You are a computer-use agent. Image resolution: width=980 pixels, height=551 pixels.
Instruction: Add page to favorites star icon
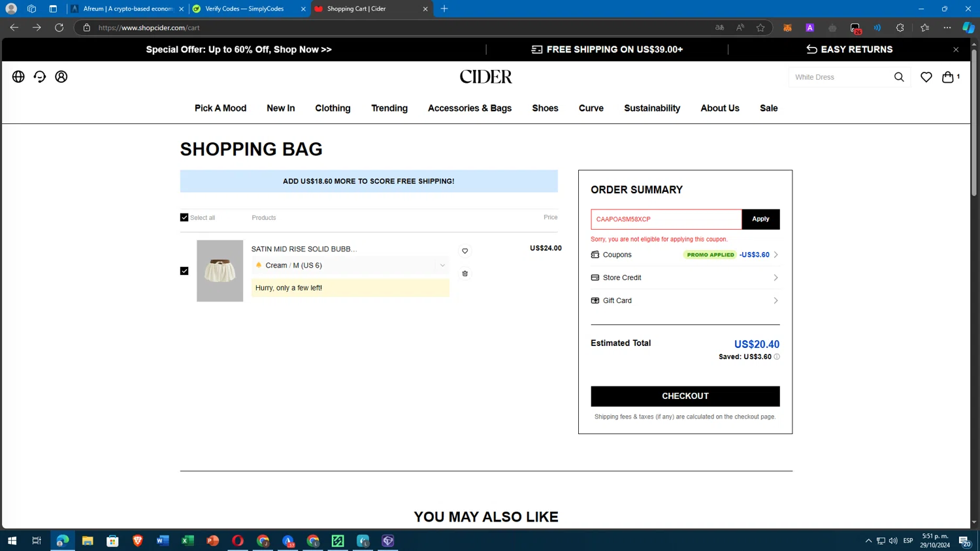point(760,27)
